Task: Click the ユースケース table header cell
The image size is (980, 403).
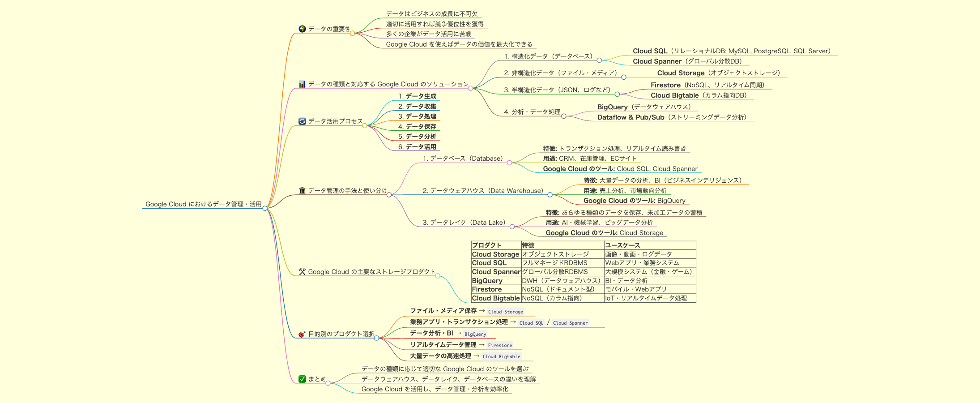Action: click(x=650, y=245)
